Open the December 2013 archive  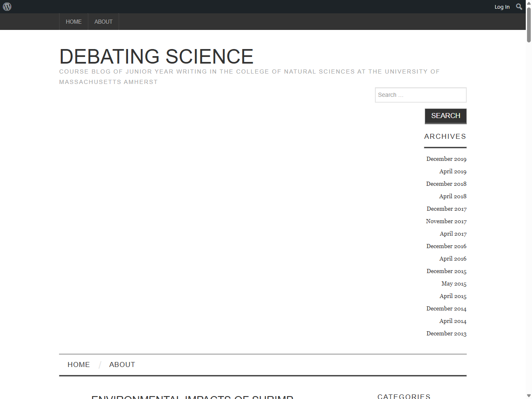446,333
